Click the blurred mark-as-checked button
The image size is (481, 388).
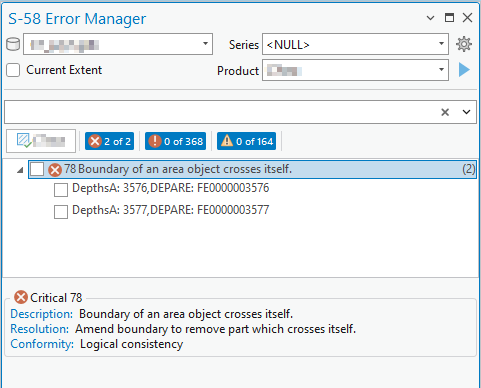[41, 141]
